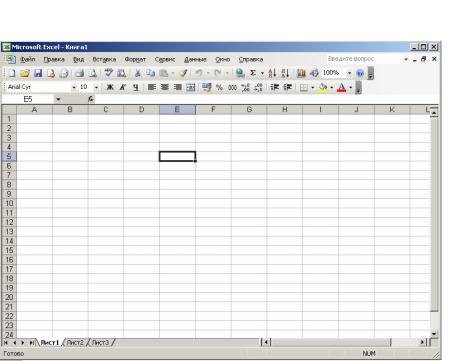471x361 pixels.
Task: Click the Increase Indent icon
Action: [x=288, y=87]
